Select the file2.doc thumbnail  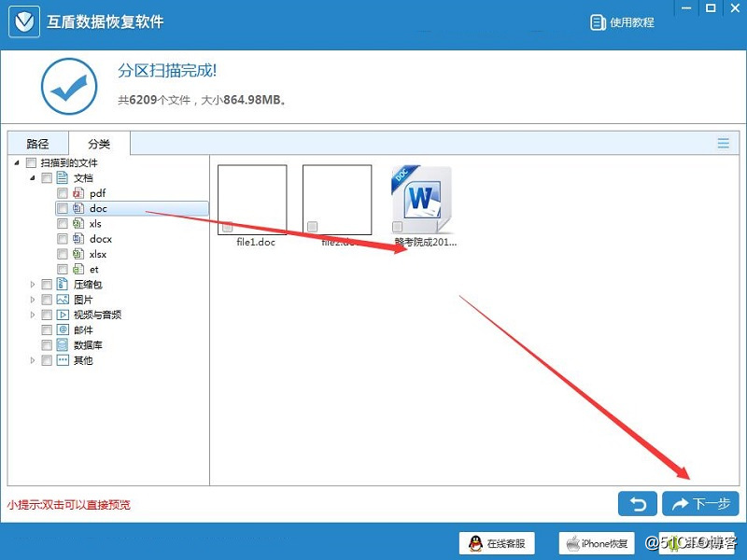pyautogui.click(x=337, y=200)
